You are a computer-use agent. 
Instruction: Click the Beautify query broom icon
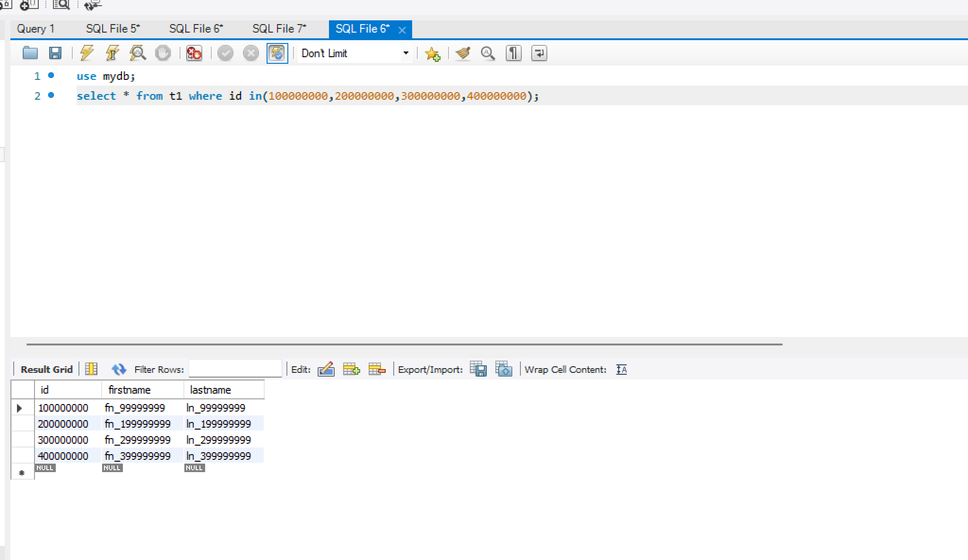[463, 53]
